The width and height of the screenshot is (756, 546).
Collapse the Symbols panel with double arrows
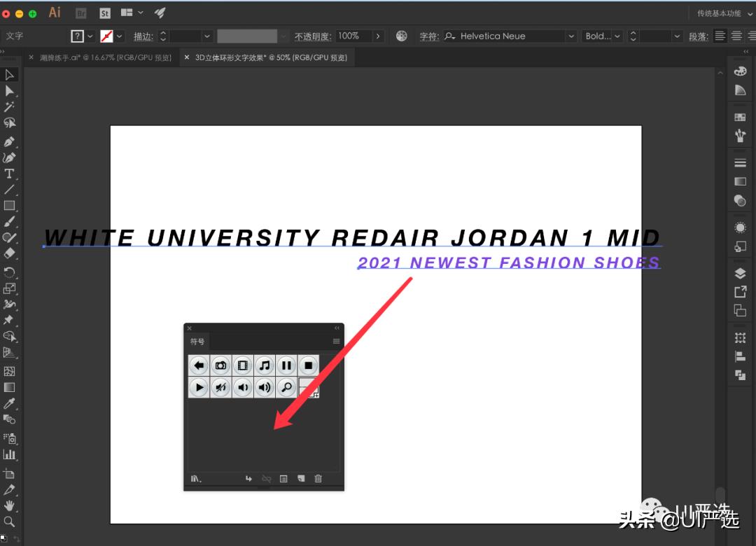[x=337, y=328]
